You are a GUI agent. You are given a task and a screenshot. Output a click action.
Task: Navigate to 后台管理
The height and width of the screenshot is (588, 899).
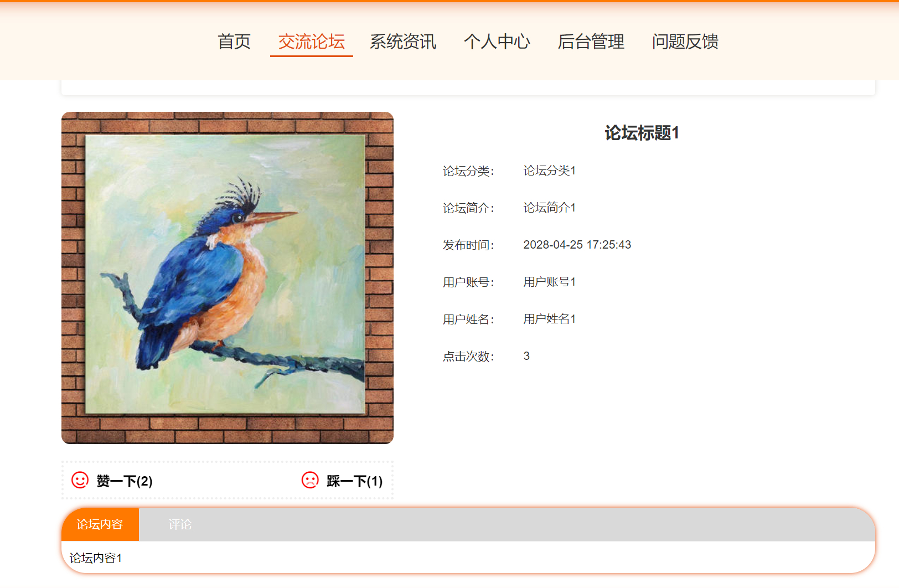[591, 42]
